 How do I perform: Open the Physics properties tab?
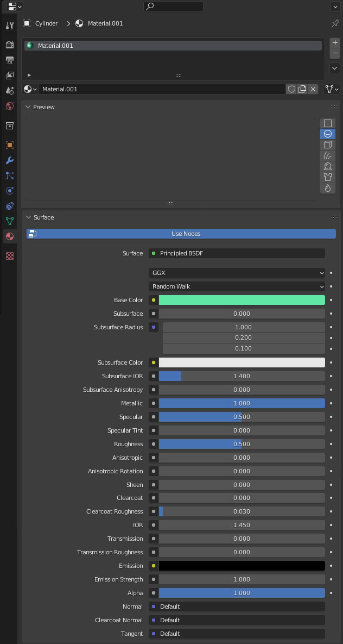[10, 191]
